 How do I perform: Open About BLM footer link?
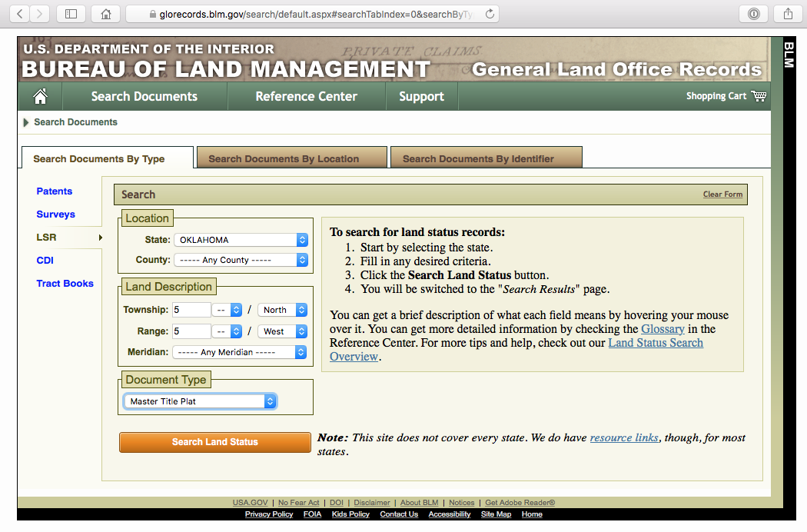coord(420,503)
